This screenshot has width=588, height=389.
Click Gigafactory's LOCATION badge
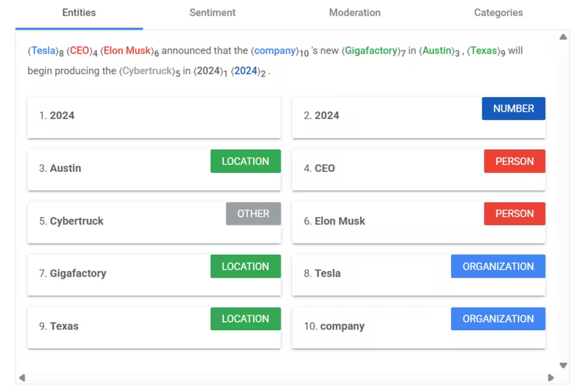(x=245, y=266)
